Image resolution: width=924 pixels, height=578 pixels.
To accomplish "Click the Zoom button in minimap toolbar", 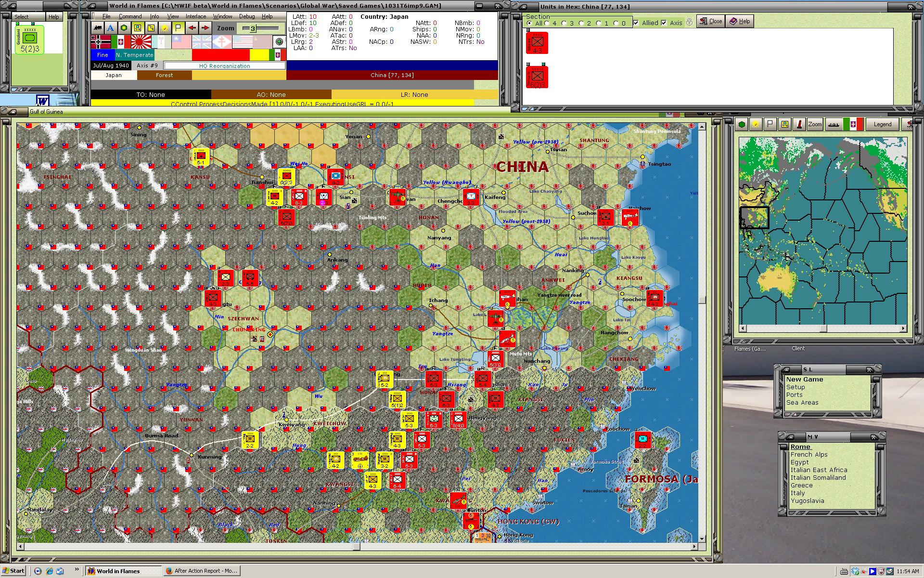I will (815, 124).
